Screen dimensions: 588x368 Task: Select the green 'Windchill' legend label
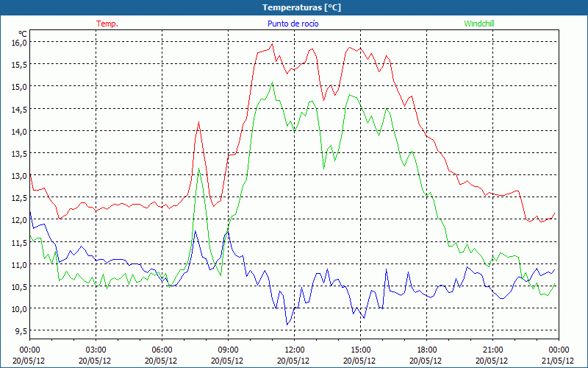point(479,24)
